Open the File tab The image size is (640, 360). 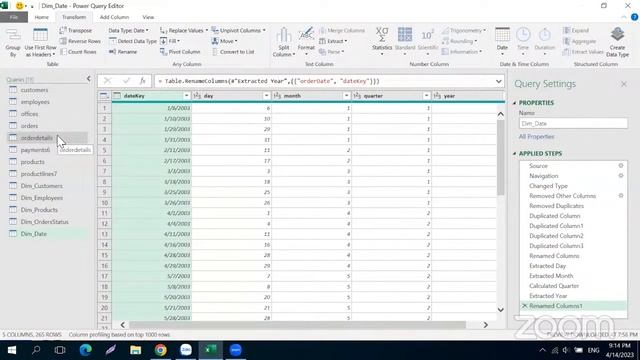pyautogui.click(x=14, y=17)
